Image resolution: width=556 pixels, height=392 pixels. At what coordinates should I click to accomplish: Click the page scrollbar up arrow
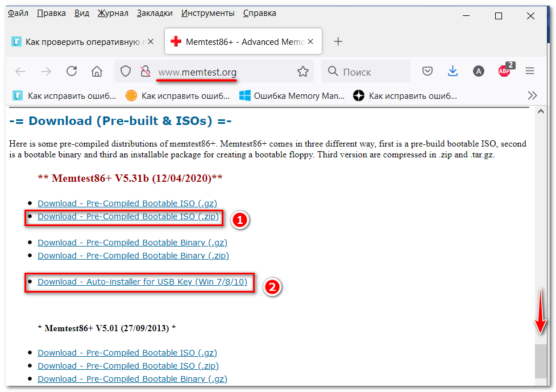(x=541, y=112)
